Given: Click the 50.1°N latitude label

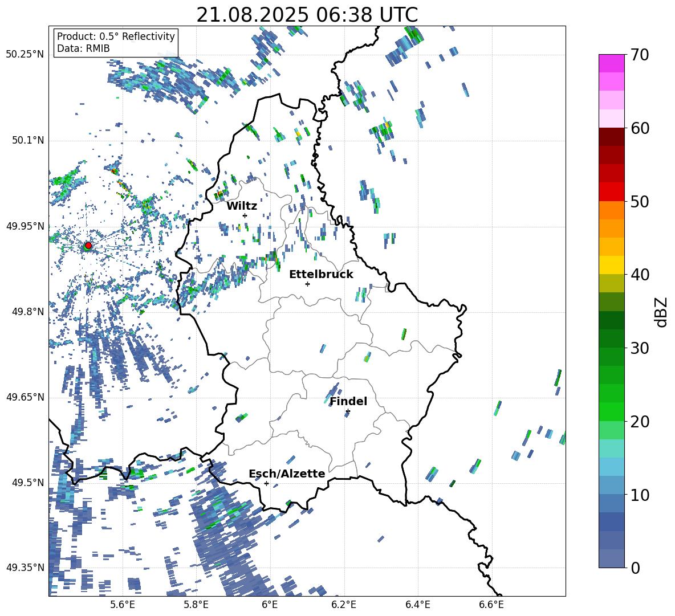Looking at the screenshot, I should click(x=27, y=140).
